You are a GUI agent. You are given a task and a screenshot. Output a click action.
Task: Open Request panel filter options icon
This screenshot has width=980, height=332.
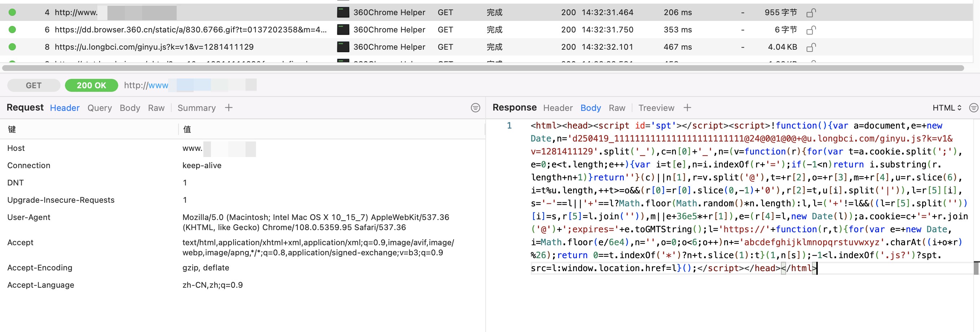coord(475,108)
